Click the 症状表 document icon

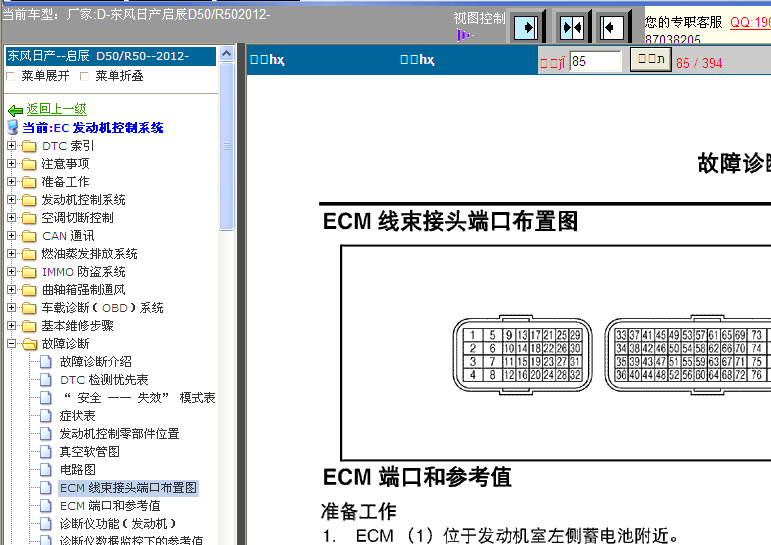point(45,416)
